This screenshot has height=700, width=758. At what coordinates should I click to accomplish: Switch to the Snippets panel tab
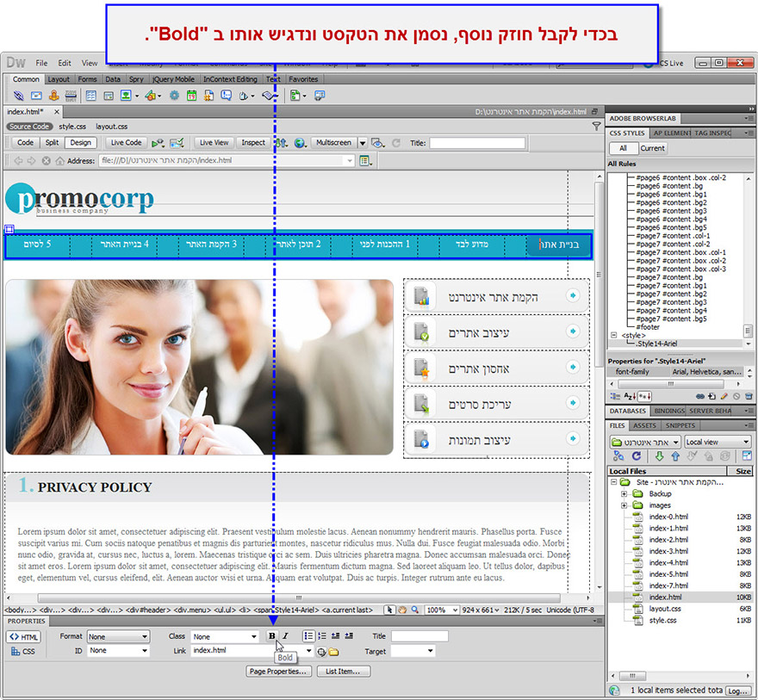[680, 425]
